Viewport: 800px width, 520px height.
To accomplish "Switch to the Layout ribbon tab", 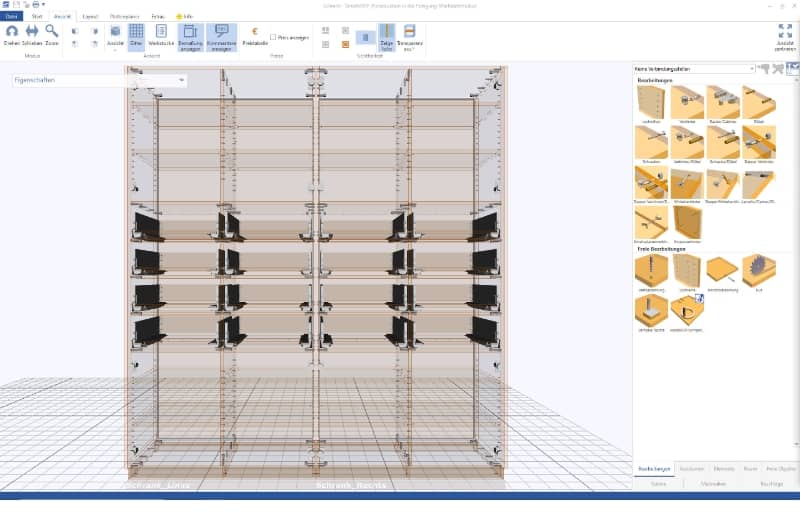I will click(x=90, y=16).
